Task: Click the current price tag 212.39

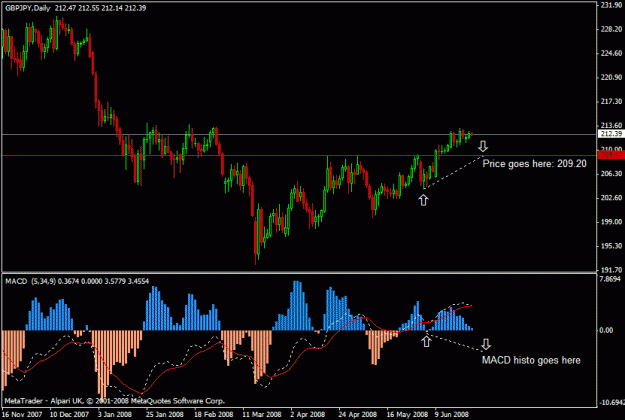Action: click(611, 134)
